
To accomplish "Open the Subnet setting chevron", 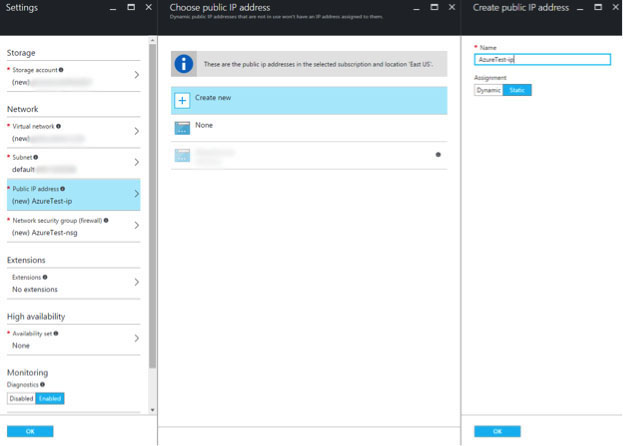I will pos(137,163).
